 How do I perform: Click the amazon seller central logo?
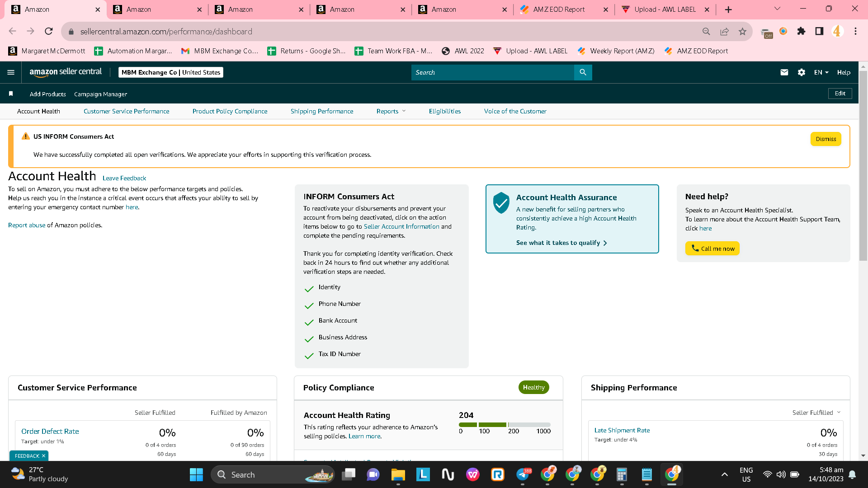pyautogui.click(x=66, y=72)
